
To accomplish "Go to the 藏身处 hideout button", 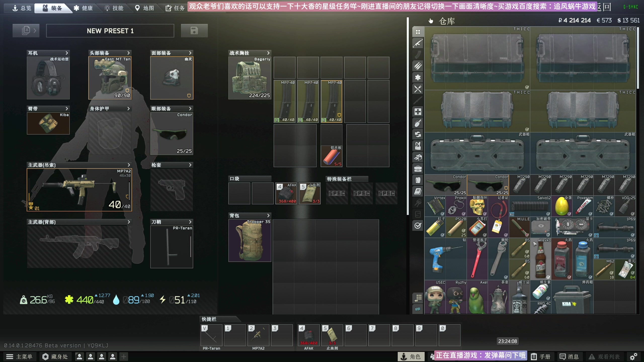I will coord(55,356).
